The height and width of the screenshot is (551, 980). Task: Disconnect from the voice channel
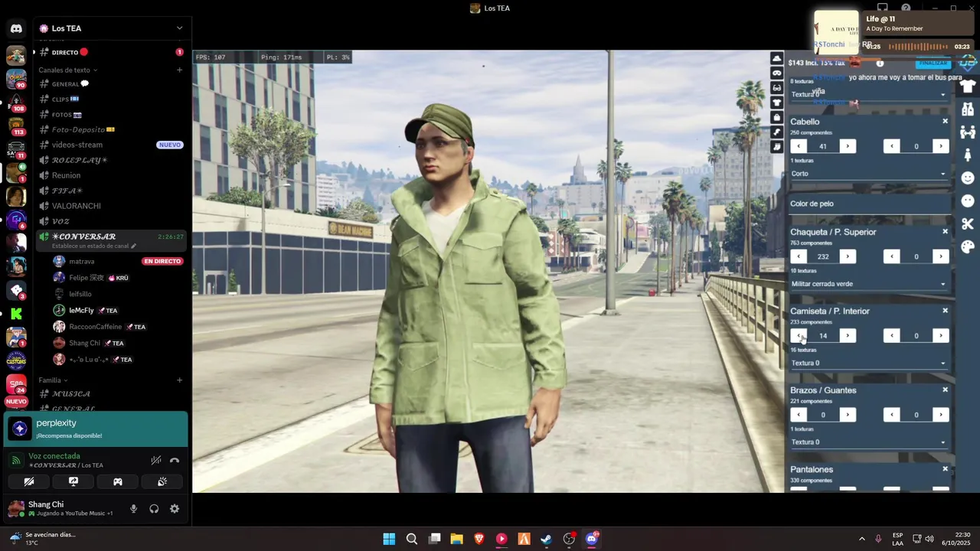(175, 460)
